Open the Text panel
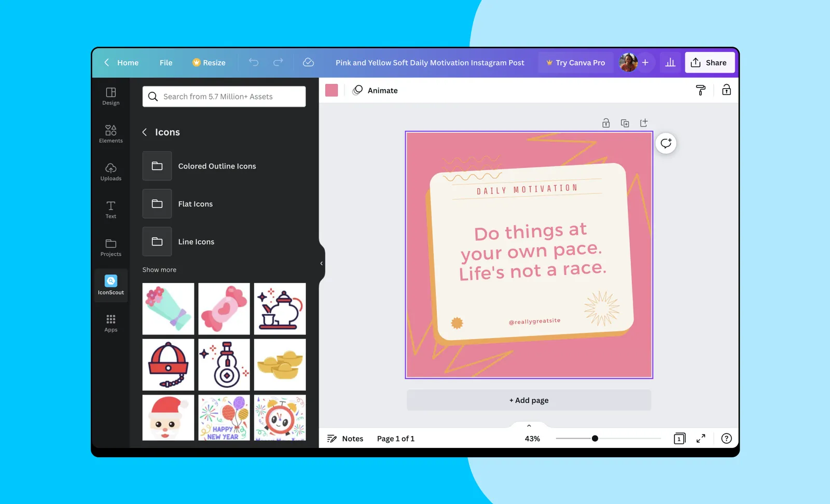Image resolution: width=830 pixels, height=504 pixels. [x=110, y=209]
